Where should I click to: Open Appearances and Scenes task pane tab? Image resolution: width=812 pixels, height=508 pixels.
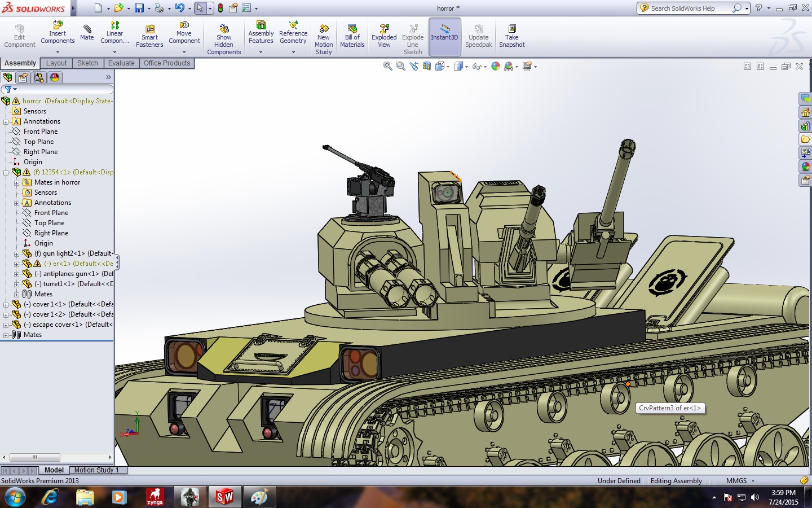(805, 167)
